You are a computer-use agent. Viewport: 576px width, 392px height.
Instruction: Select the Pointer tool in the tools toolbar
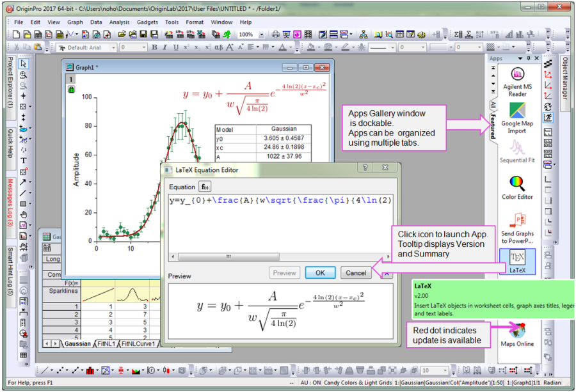(24, 64)
